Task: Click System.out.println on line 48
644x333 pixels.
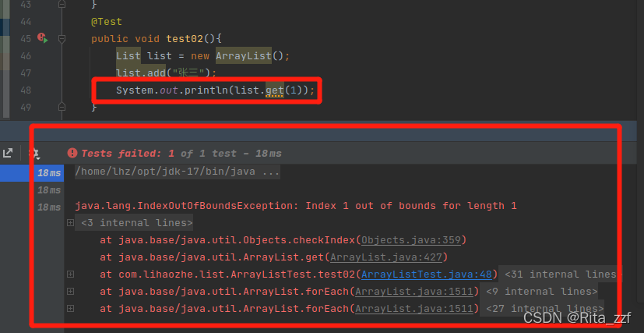Action: [172, 90]
